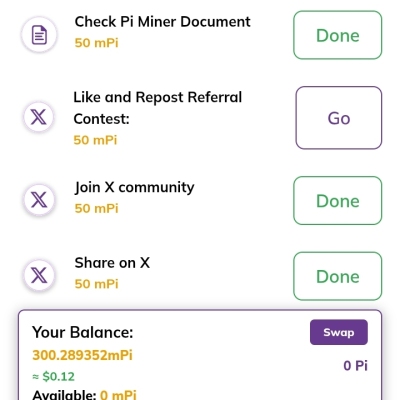Screen dimensions: 400x400
Task: Tap the X logo beside Join X community
Action: coord(39,200)
